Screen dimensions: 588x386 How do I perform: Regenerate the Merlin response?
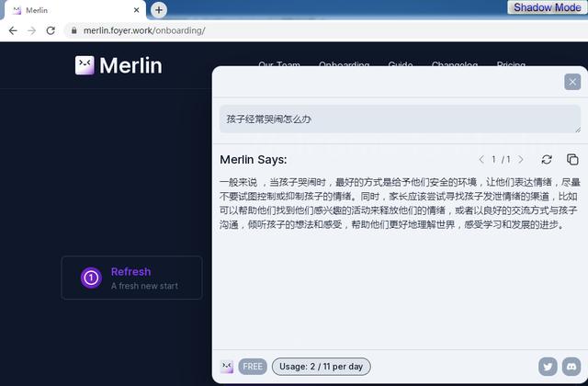[x=547, y=159]
